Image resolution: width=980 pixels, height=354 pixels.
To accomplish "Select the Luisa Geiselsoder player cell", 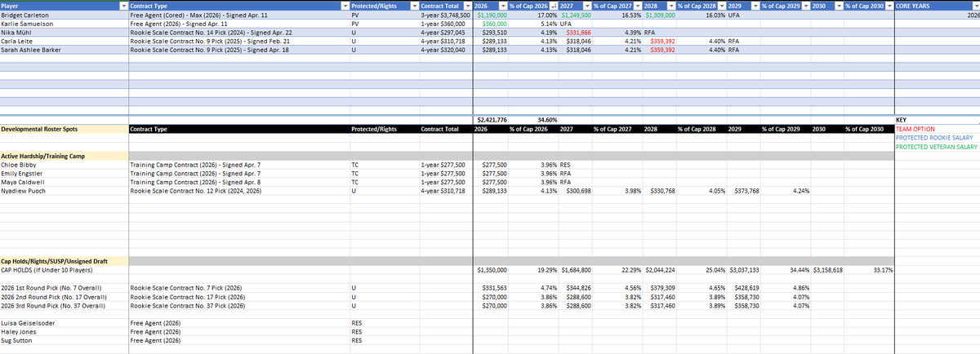I will (x=64, y=323).
